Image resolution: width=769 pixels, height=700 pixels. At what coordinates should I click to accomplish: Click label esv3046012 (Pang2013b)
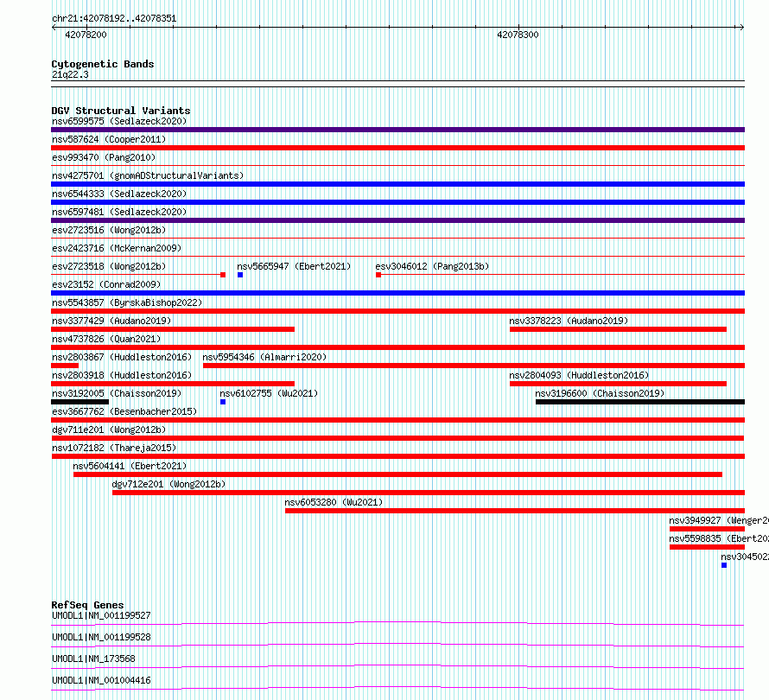432,266
